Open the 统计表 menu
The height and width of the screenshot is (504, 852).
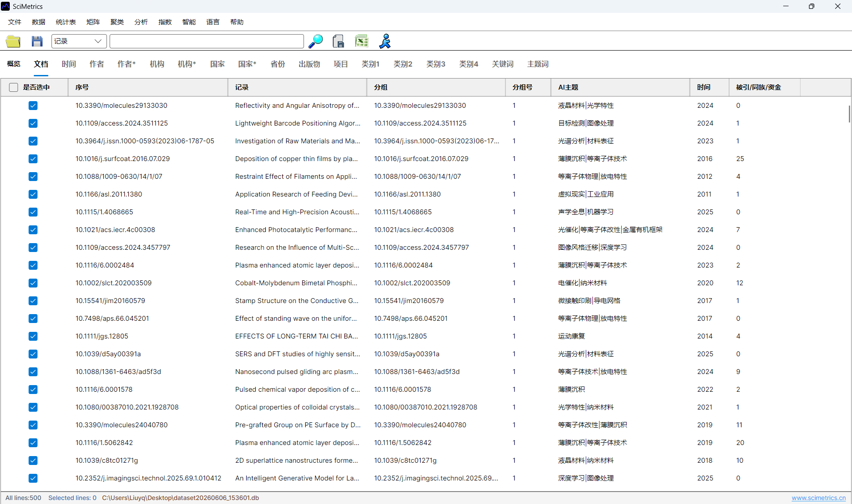66,22
